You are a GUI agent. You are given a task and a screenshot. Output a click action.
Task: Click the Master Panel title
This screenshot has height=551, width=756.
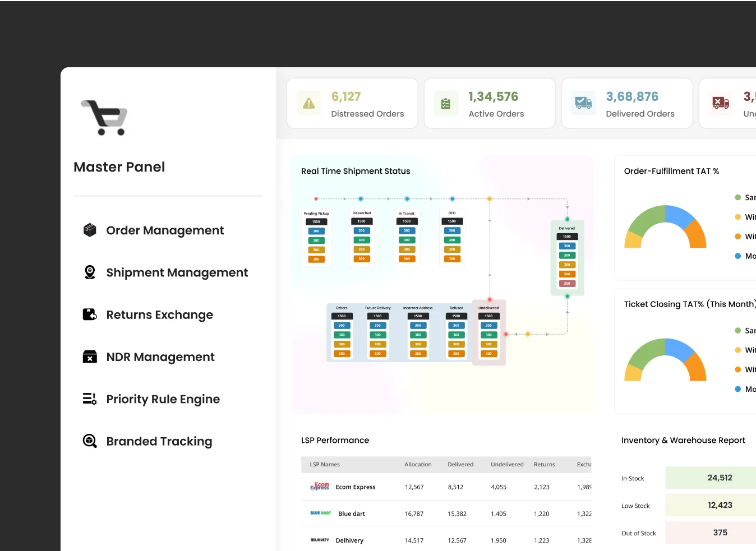[x=119, y=167]
